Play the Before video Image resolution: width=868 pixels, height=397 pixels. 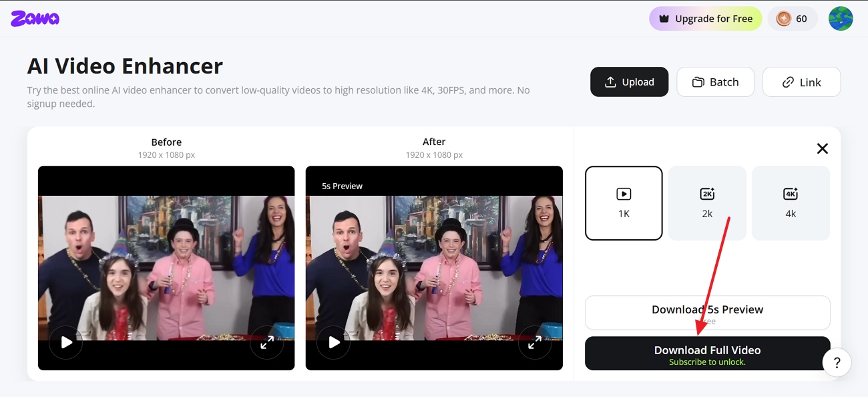click(x=66, y=342)
